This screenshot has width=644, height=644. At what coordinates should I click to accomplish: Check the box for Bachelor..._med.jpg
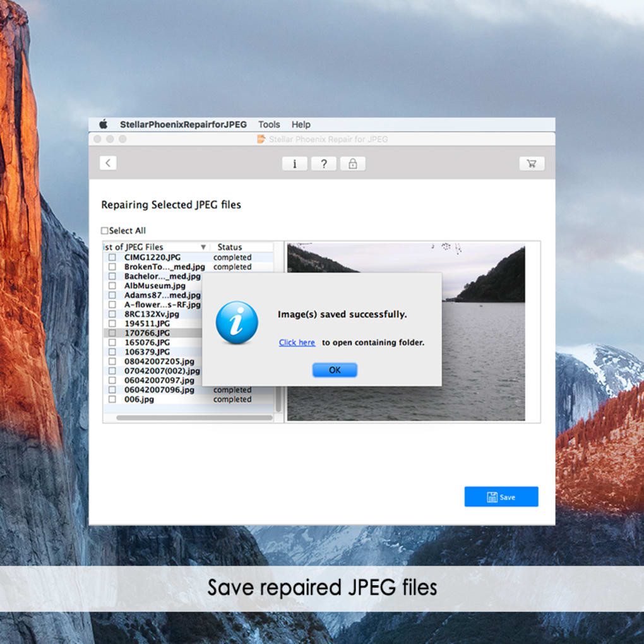point(112,277)
